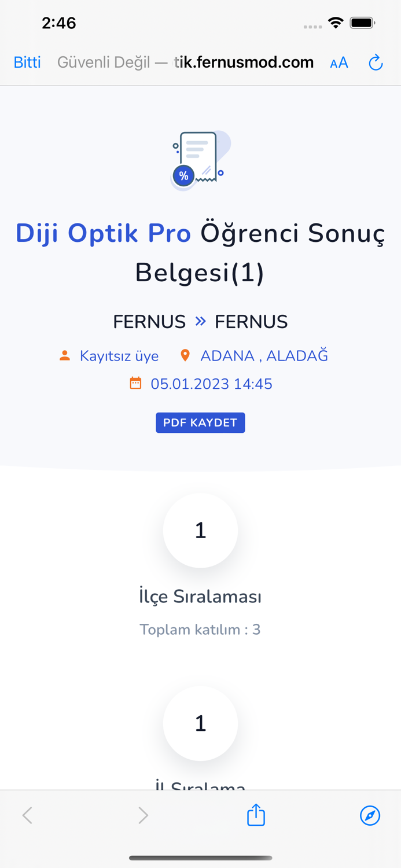Tap the Safari compass icon
The height and width of the screenshot is (868, 401).
tap(370, 815)
